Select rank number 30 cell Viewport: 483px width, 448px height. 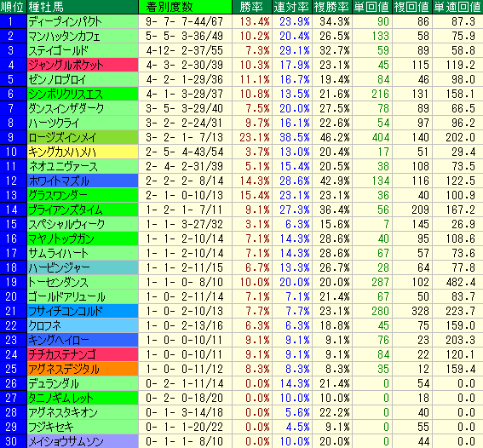click(x=14, y=441)
